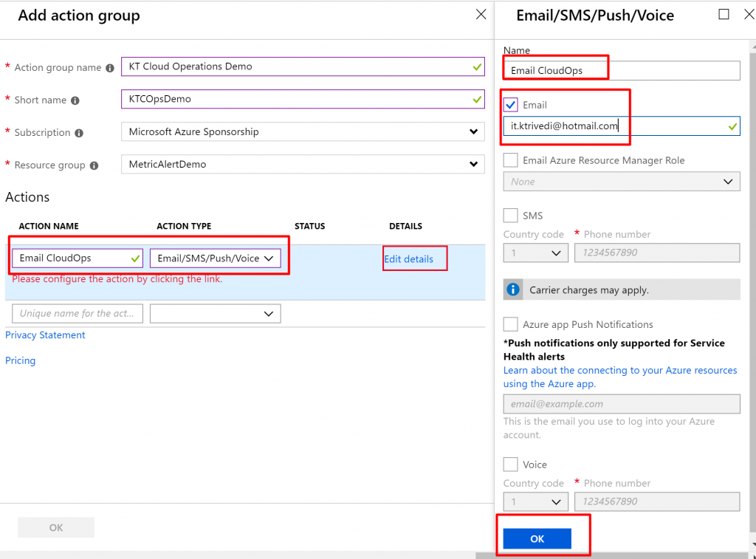Click the Edit details link
Image resolution: width=756 pixels, height=559 pixels.
pyautogui.click(x=408, y=259)
